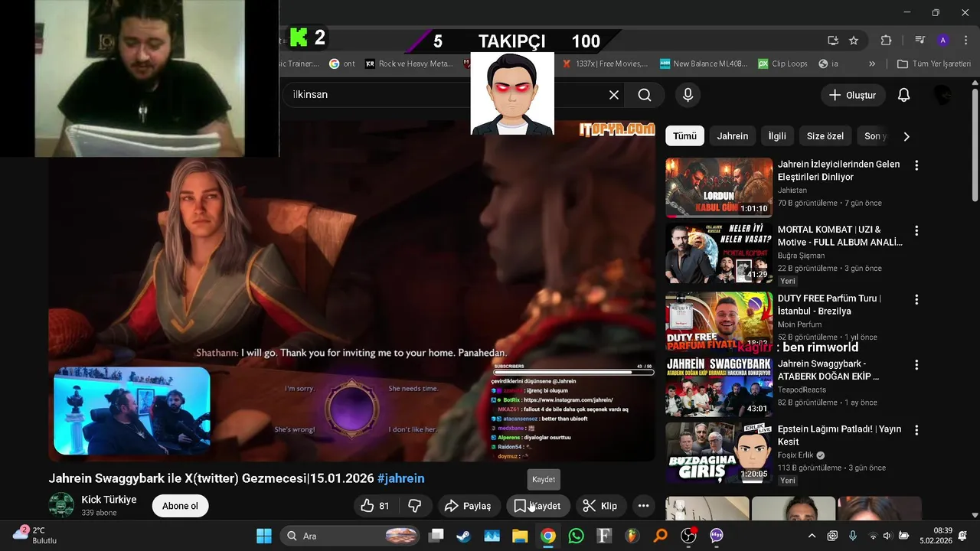Click the Foşiş Erlik channel name
The width and height of the screenshot is (980, 551).
click(x=795, y=455)
